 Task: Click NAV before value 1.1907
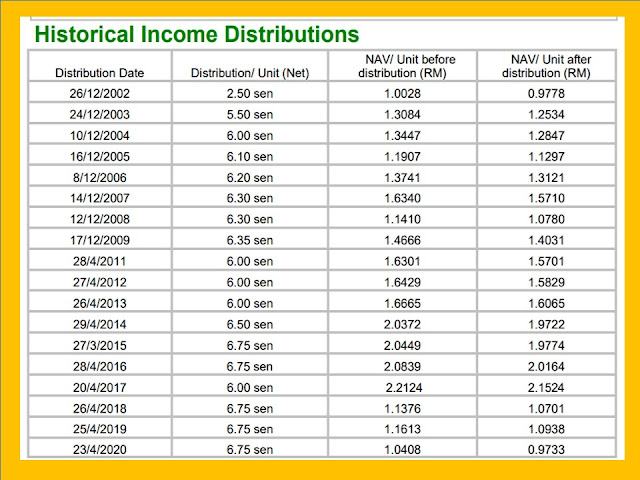(402, 157)
